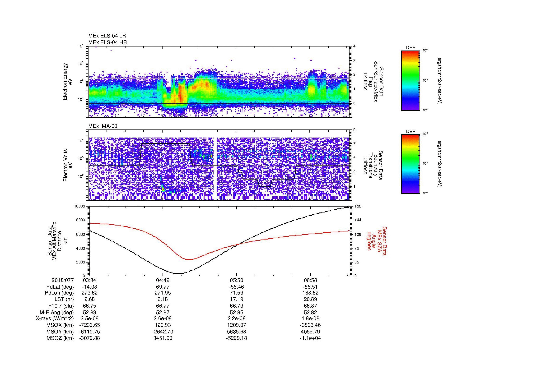Click the time tick label '05:50'
The image size is (555, 392).
[237, 280]
